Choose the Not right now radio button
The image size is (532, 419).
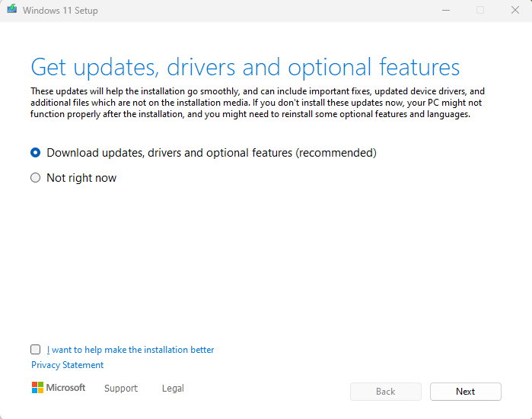point(35,178)
